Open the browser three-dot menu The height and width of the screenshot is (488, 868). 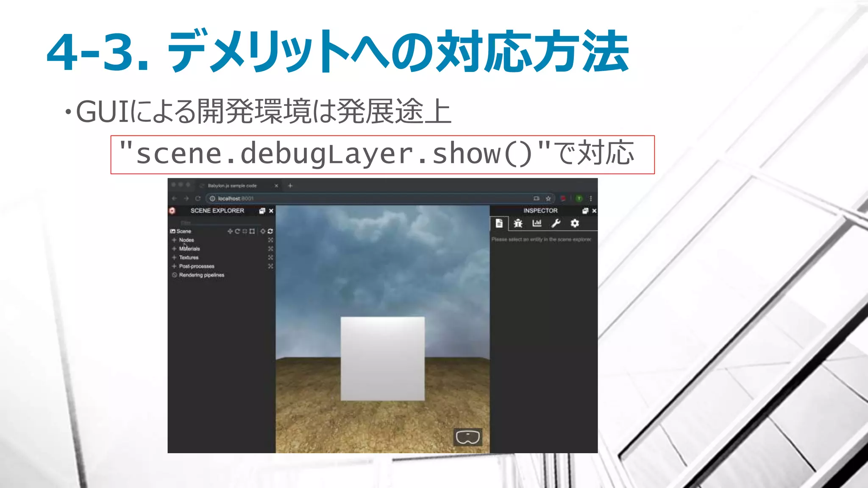(590, 198)
